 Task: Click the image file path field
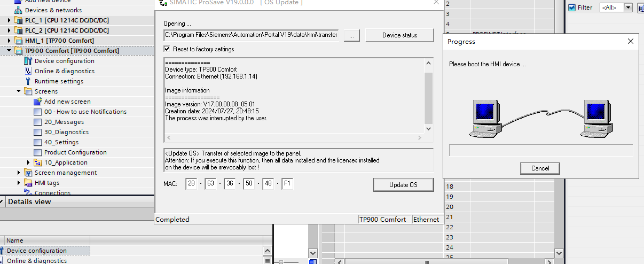pyautogui.click(x=251, y=35)
